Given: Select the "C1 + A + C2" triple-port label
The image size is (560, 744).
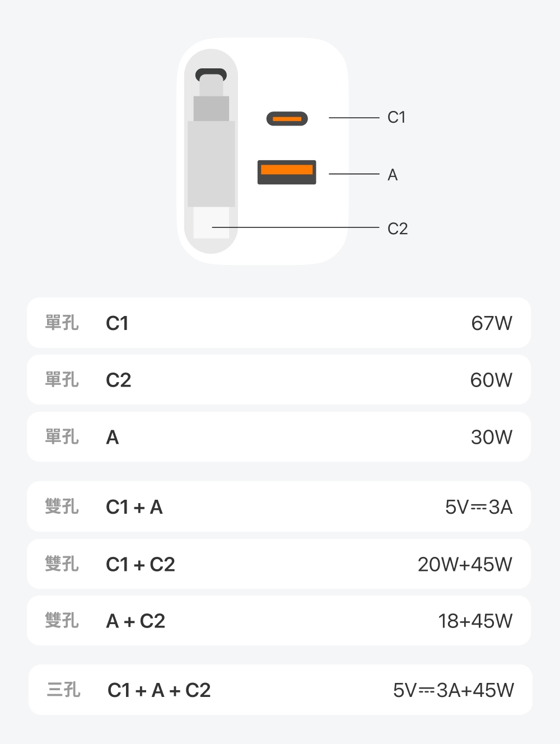Looking at the screenshot, I should coord(159,691).
